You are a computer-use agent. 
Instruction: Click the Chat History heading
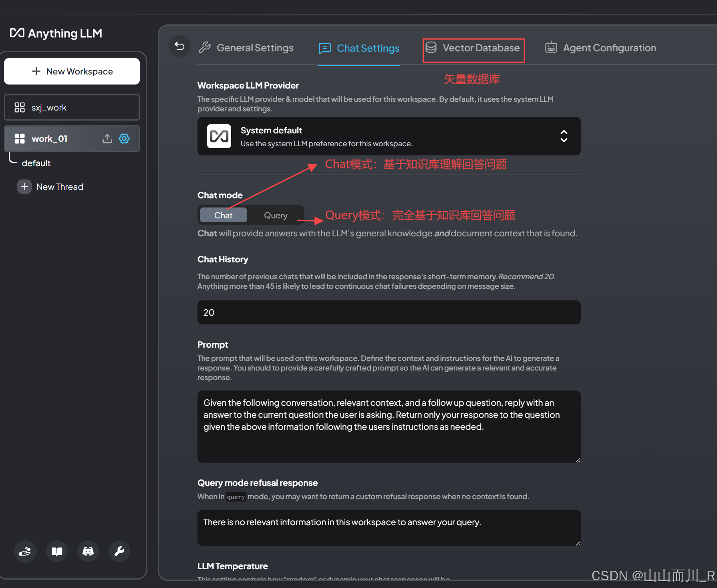pos(223,259)
